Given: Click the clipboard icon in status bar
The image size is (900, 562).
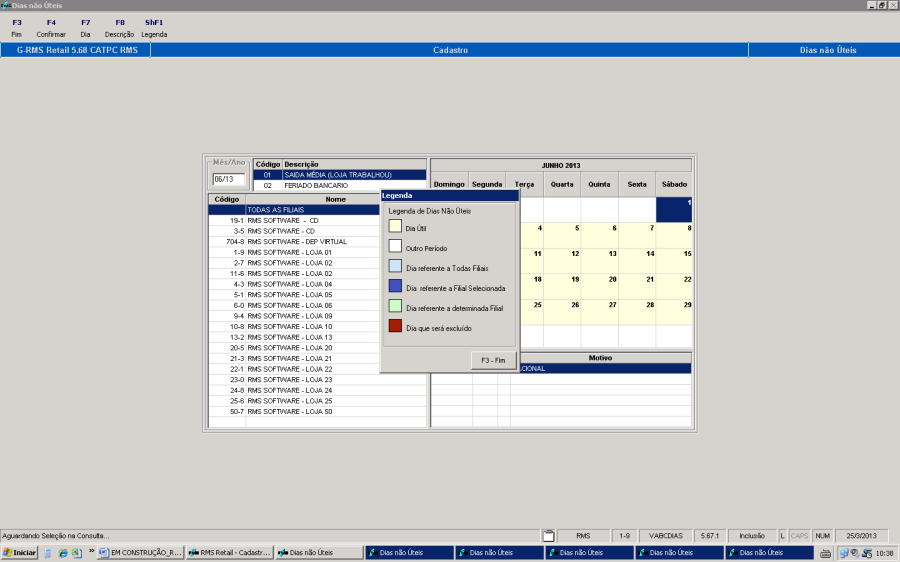Looking at the screenshot, I should tap(549, 536).
